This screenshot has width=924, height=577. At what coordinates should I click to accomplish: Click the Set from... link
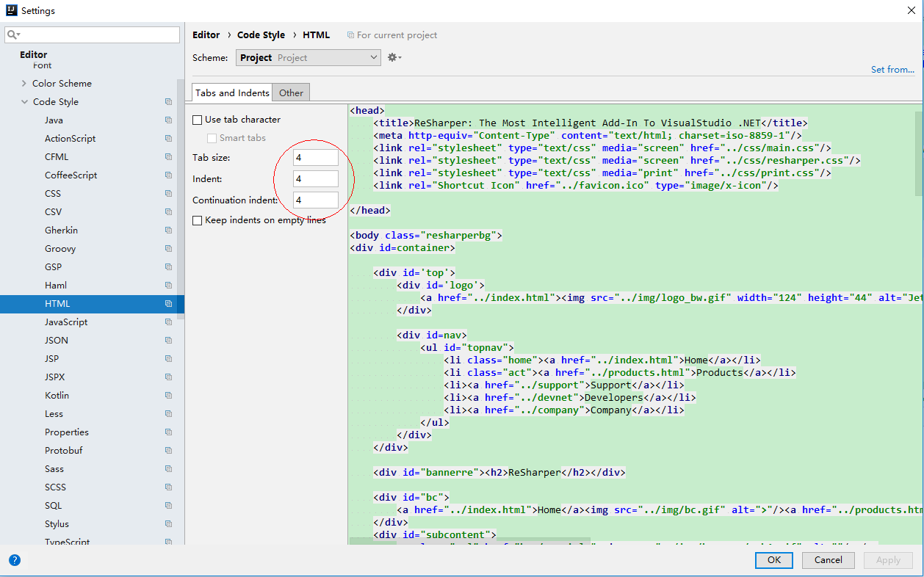892,70
